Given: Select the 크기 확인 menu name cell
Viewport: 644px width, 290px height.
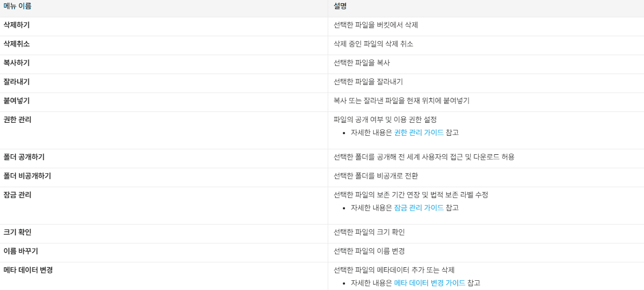Looking at the screenshot, I should (x=164, y=234).
